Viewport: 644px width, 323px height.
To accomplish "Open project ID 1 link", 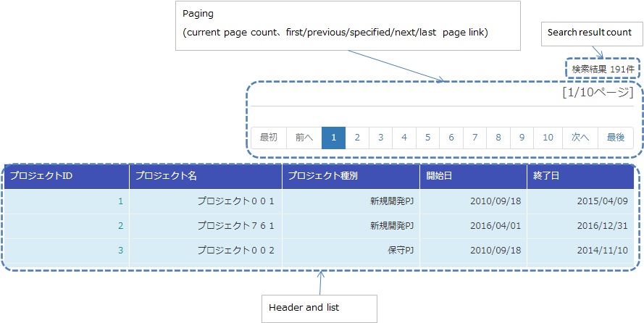I will coord(121,201).
